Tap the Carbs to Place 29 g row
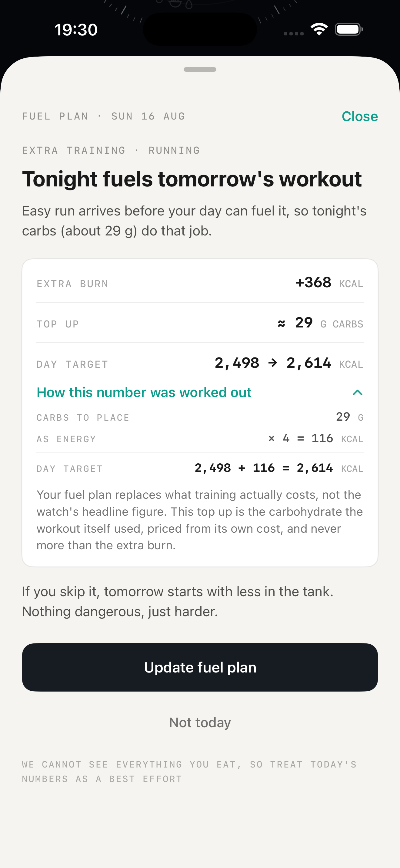 [x=200, y=417]
